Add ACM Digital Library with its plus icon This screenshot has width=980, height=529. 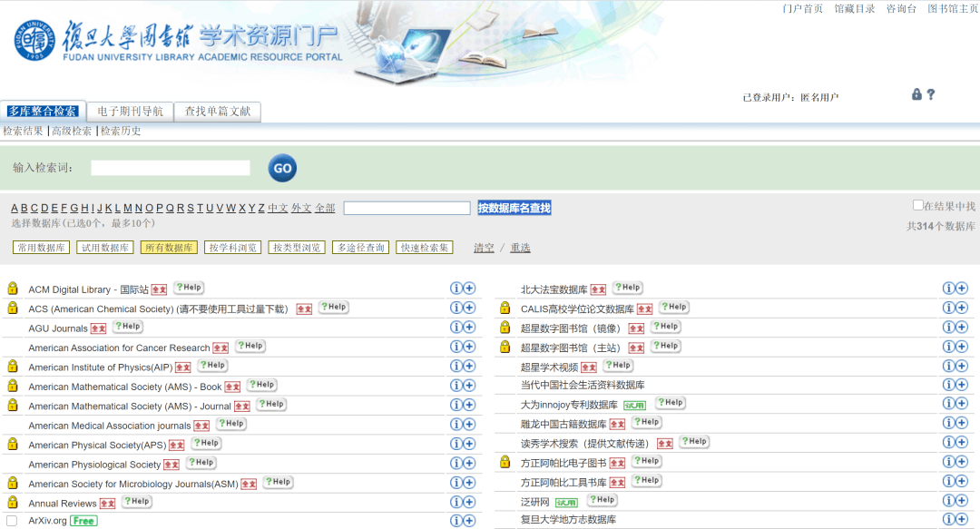pyautogui.click(x=469, y=289)
